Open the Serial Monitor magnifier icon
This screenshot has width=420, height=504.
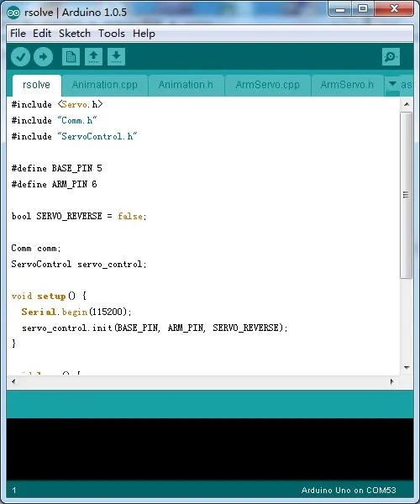click(391, 57)
